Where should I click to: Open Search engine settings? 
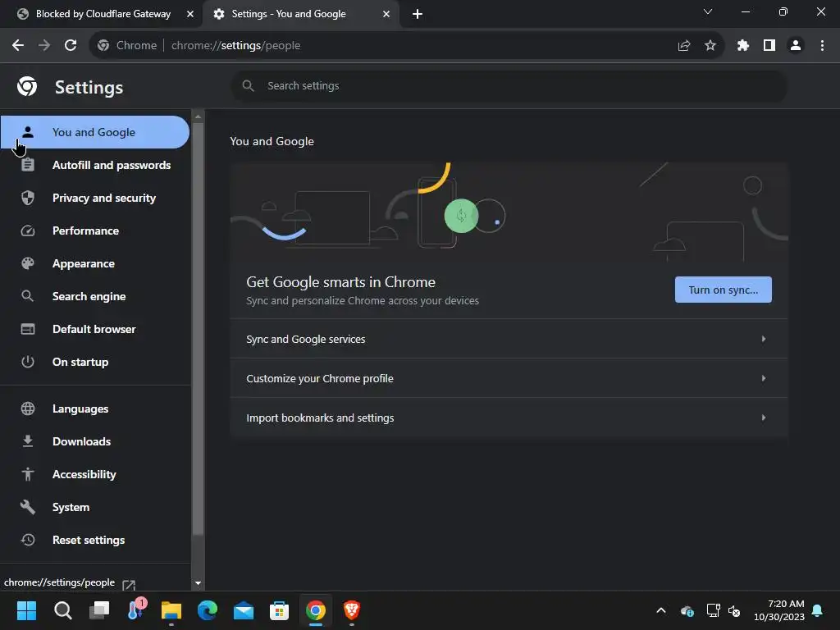point(95,296)
